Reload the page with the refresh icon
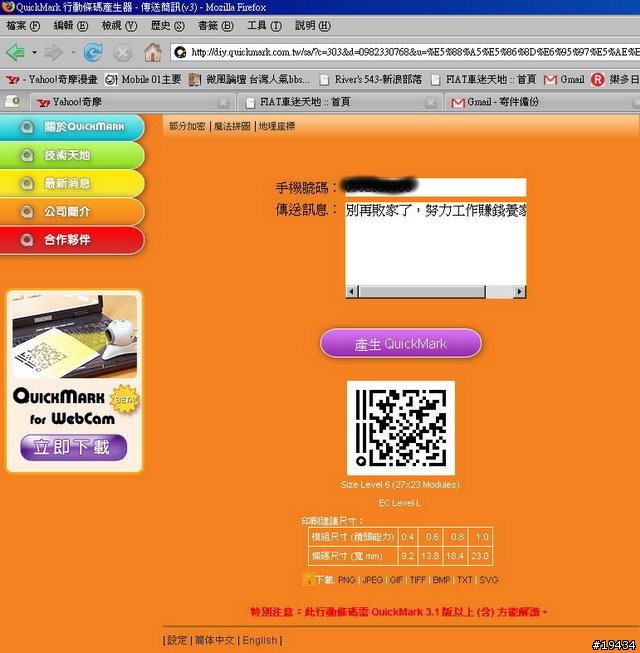The height and width of the screenshot is (653, 640). pos(93,52)
